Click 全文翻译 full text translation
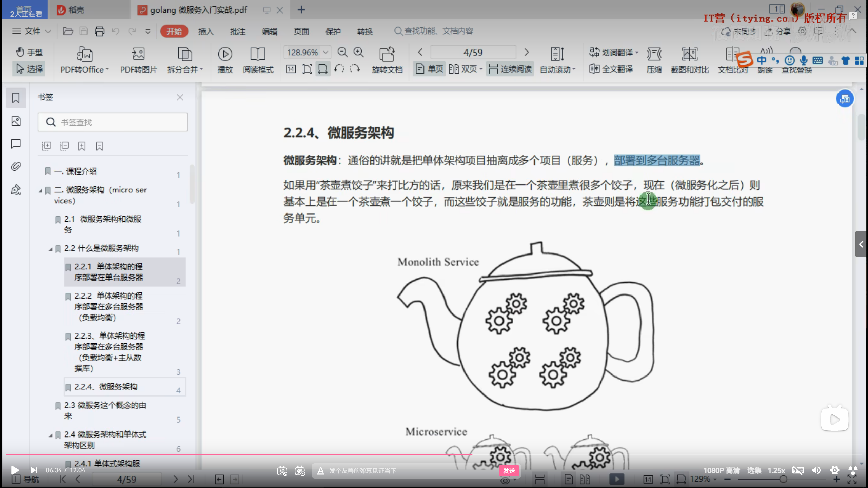868x488 pixels. [611, 69]
